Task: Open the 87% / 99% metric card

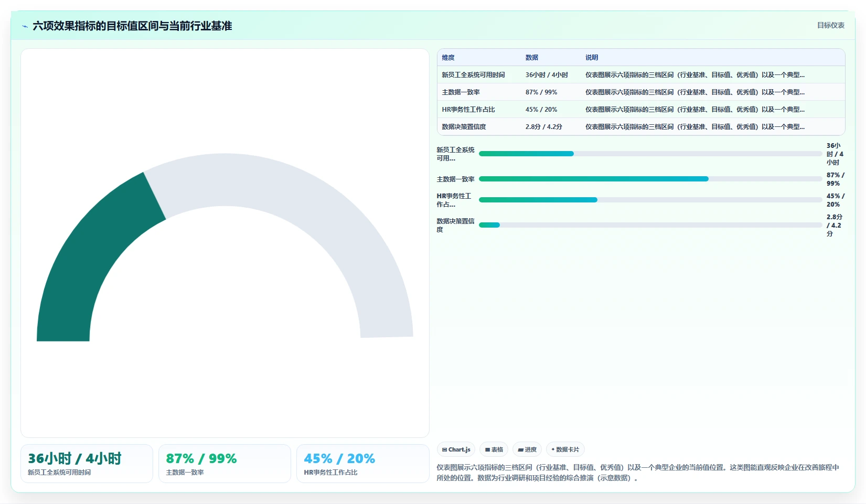Action: pos(224,464)
